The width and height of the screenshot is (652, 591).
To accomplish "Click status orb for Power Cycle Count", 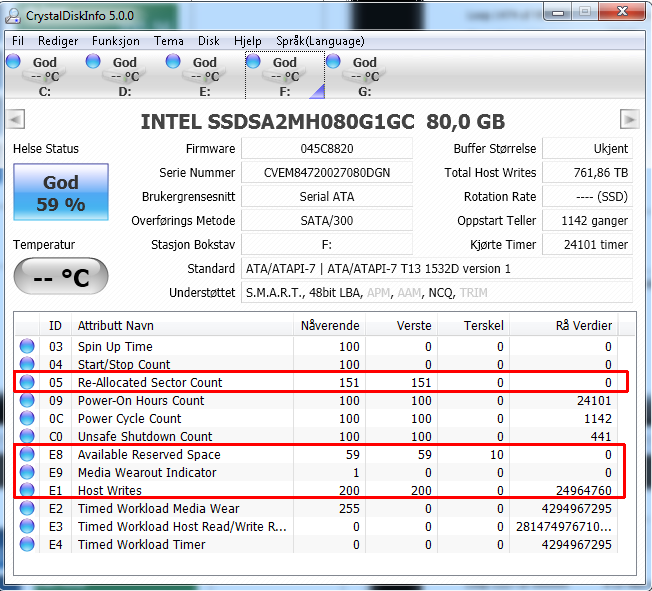I will click(27, 418).
